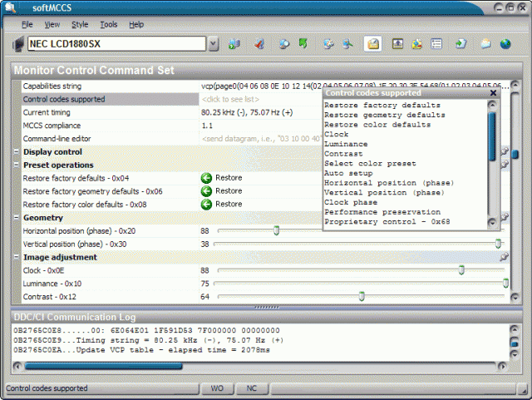
Task: Open the Help menu
Action: coord(136,24)
